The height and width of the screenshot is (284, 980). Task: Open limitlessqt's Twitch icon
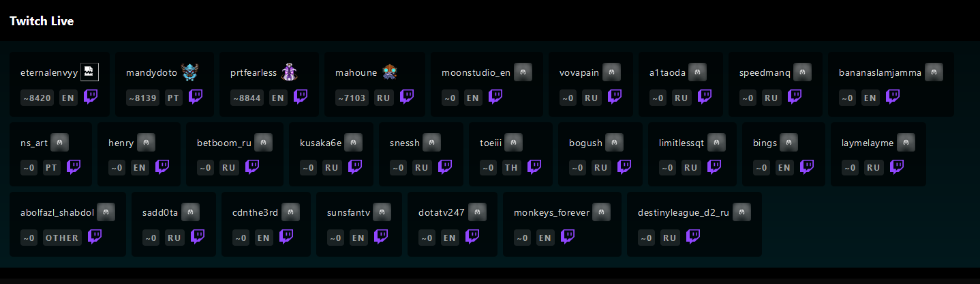(714, 167)
